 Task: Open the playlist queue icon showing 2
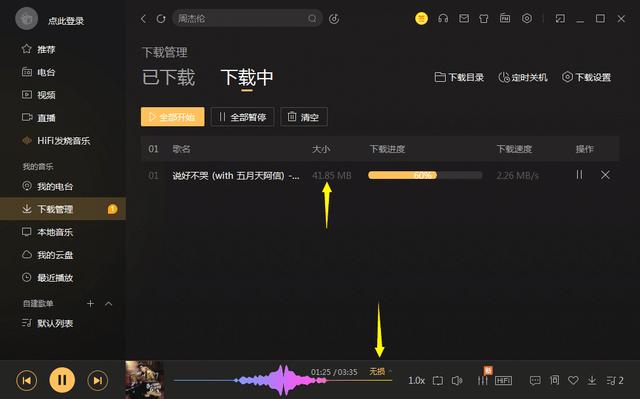pos(615,381)
